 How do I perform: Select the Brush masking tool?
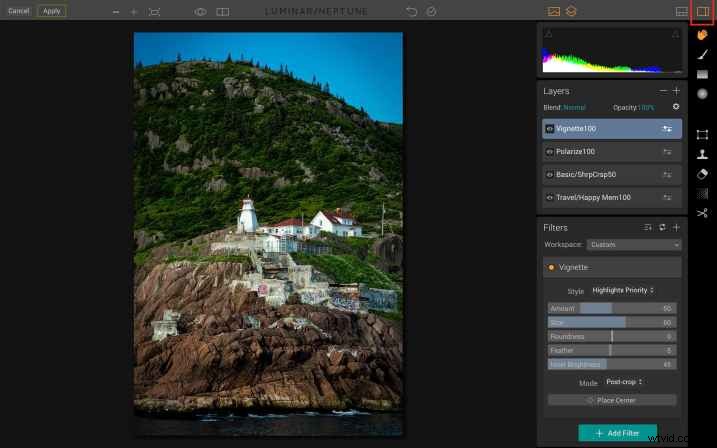pos(702,54)
